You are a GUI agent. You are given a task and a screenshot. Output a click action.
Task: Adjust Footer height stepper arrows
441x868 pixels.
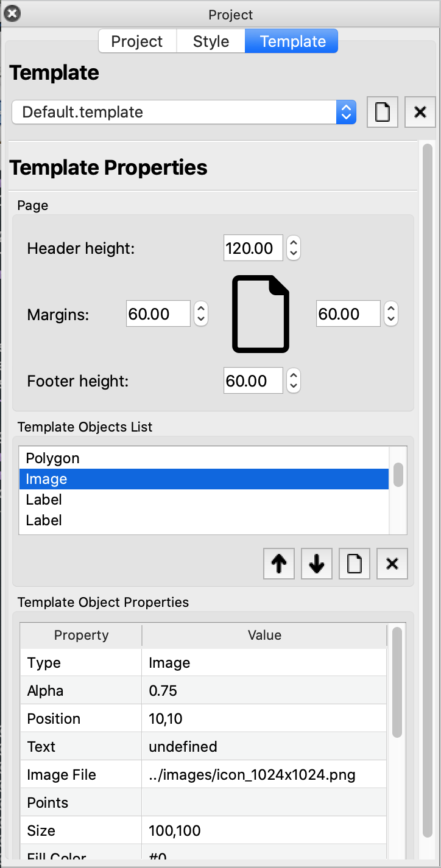[294, 381]
